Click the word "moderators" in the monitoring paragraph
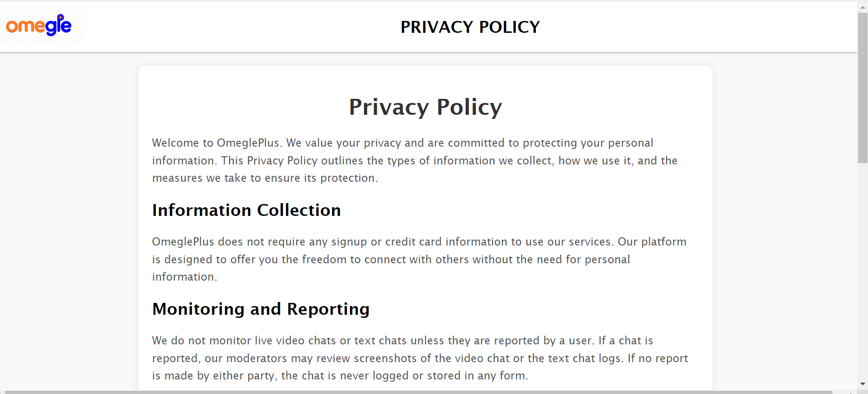This screenshot has height=394, width=868. [x=257, y=358]
